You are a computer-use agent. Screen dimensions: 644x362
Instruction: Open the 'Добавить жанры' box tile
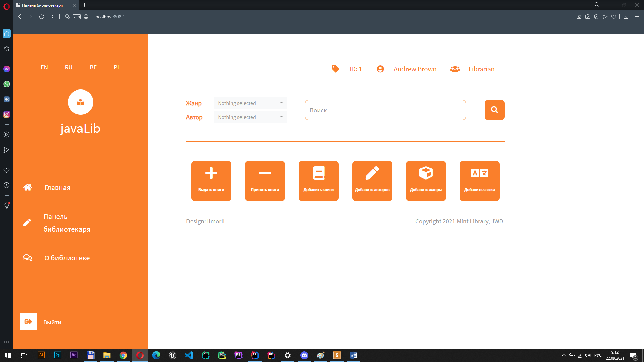click(x=426, y=181)
